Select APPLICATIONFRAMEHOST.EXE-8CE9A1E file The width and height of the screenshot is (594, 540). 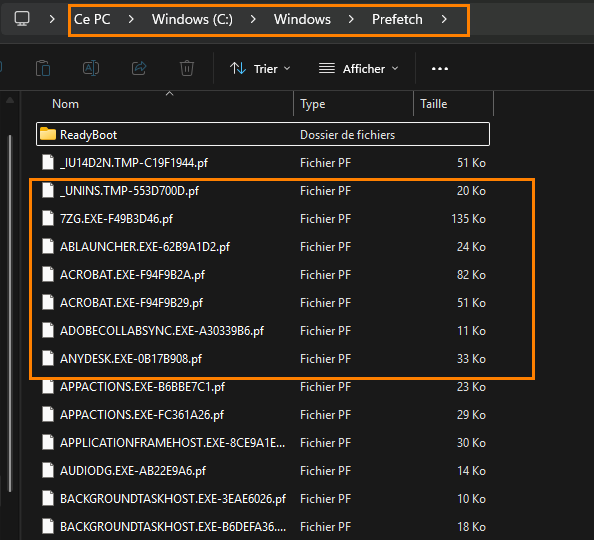263,443
